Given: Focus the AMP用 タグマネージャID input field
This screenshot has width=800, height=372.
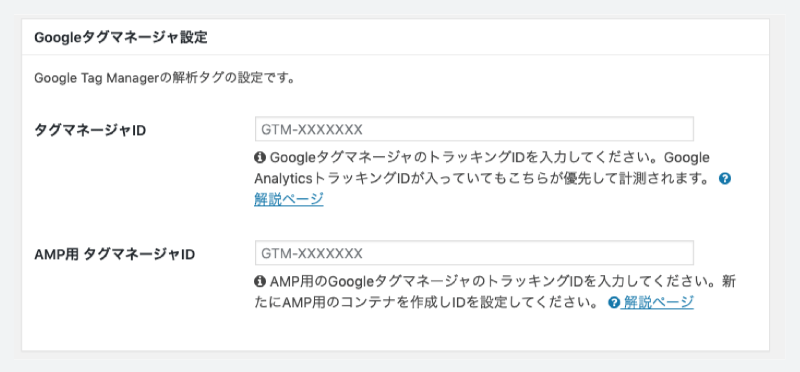Looking at the screenshot, I should pos(474,253).
